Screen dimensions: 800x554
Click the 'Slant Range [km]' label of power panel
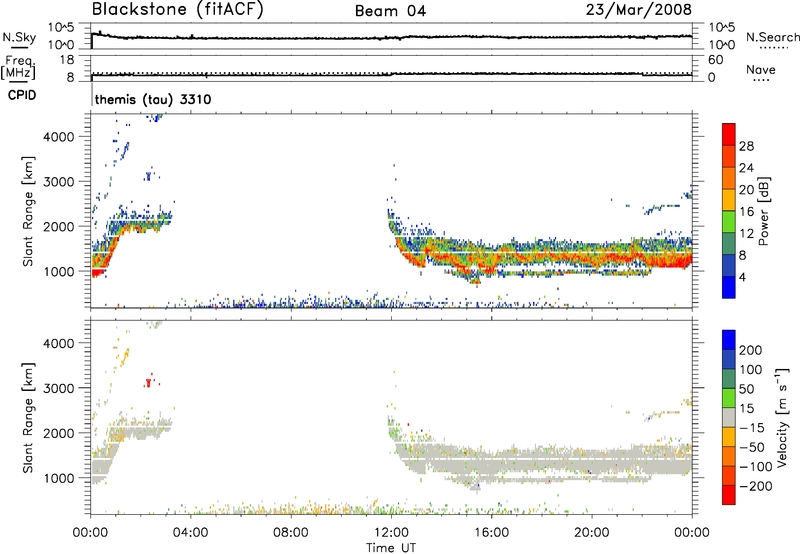[x=28, y=211]
